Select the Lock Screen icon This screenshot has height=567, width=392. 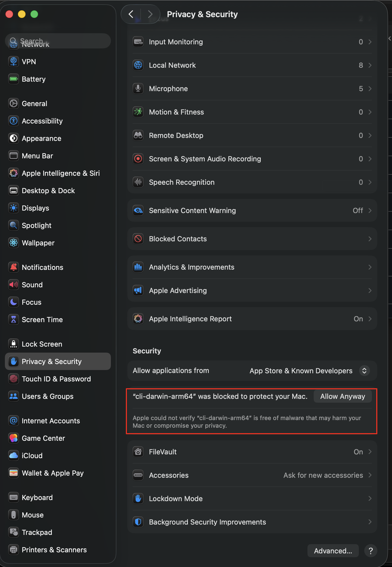[x=13, y=344]
